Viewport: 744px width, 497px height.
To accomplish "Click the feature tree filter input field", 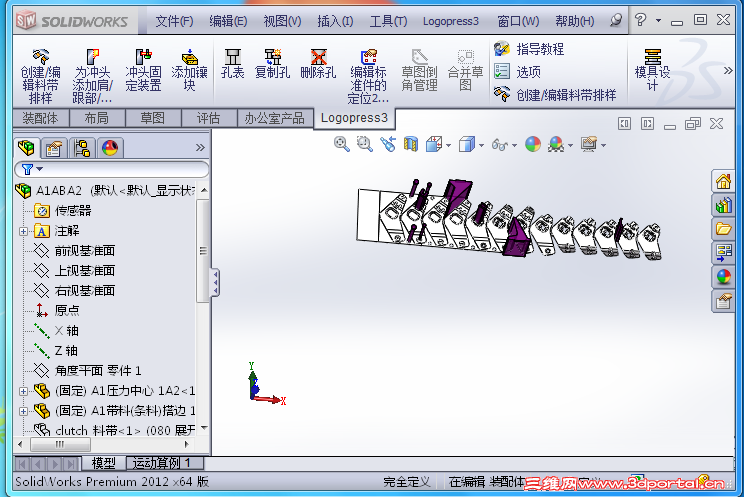I will [112, 169].
